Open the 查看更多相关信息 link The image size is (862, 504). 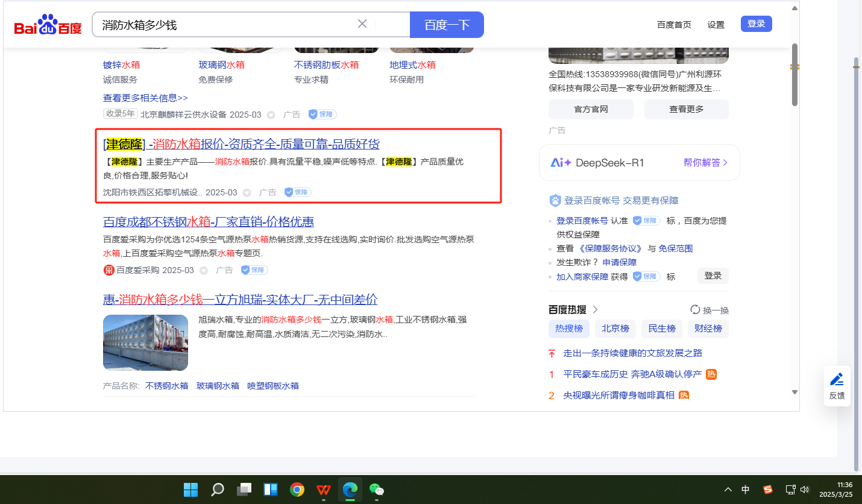click(x=145, y=98)
